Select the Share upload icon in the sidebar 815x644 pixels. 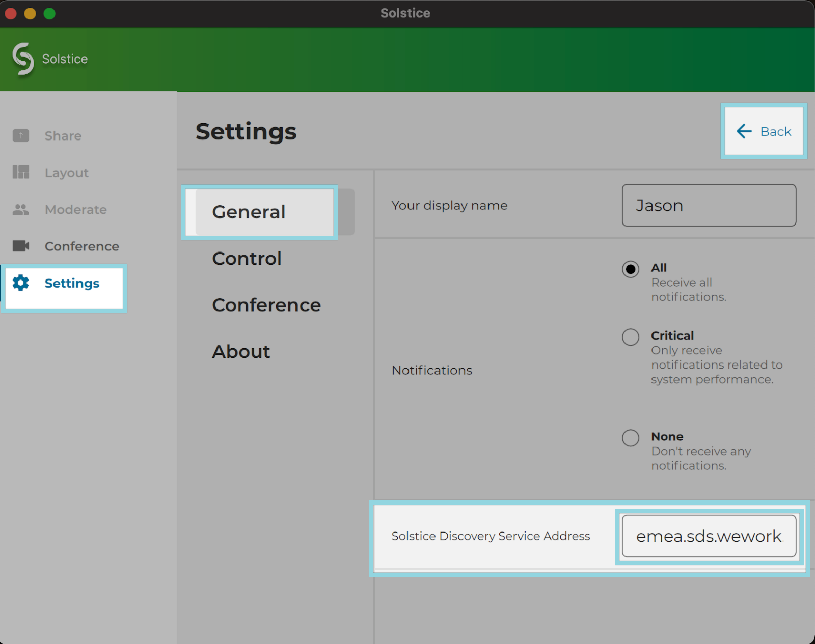(20, 135)
